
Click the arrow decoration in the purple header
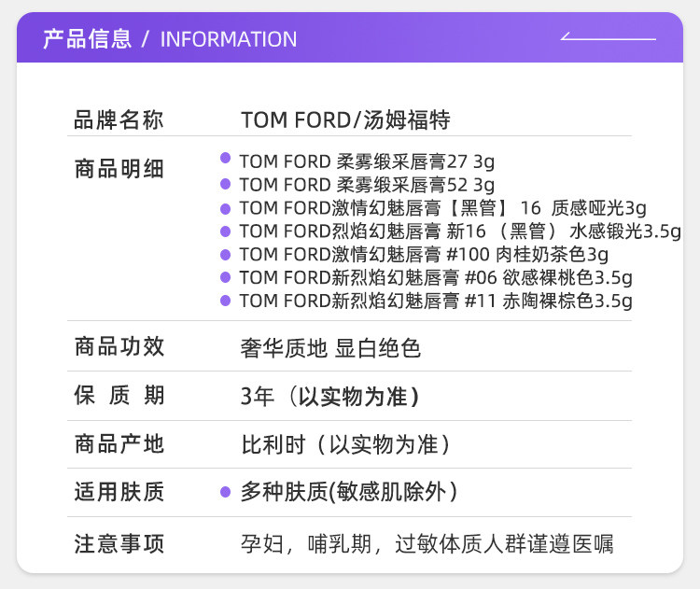pyautogui.click(x=608, y=38)
